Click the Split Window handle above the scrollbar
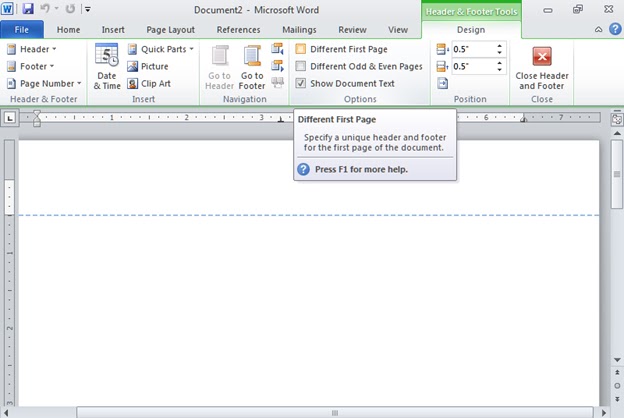This screenshot has width=624, height=418. 617,111
